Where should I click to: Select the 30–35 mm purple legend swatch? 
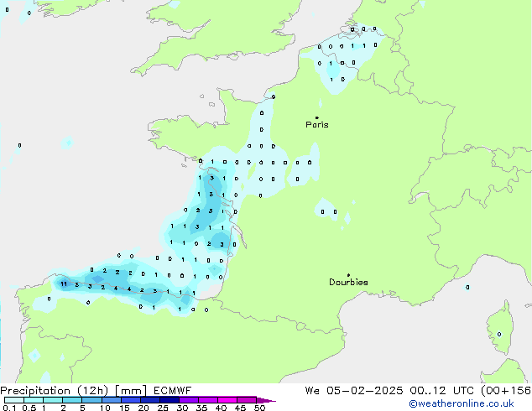pyautogui.click(x=189, y=400)
